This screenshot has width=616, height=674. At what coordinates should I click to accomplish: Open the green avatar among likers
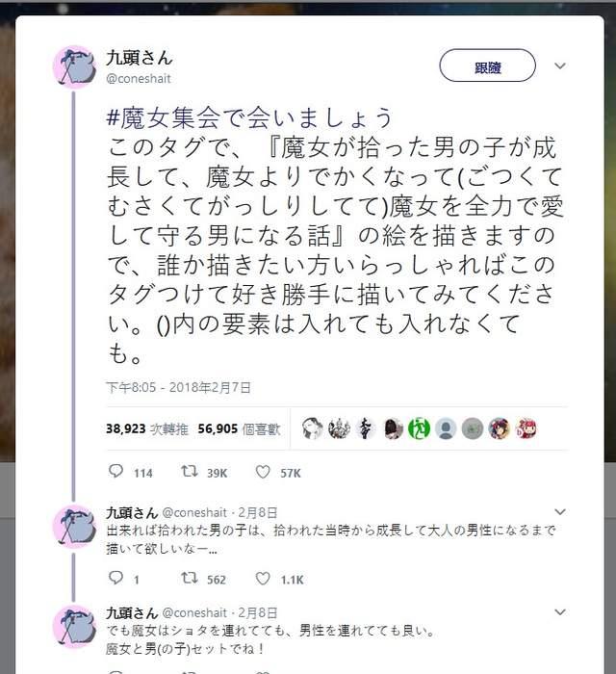click(x=419, y=428)
